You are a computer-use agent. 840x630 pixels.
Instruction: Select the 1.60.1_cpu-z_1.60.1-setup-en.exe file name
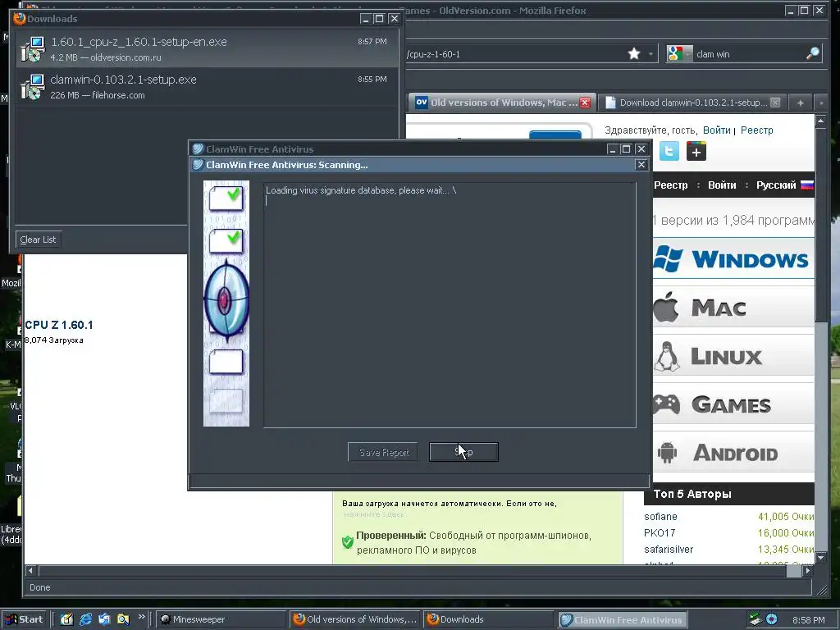point(139,42)
